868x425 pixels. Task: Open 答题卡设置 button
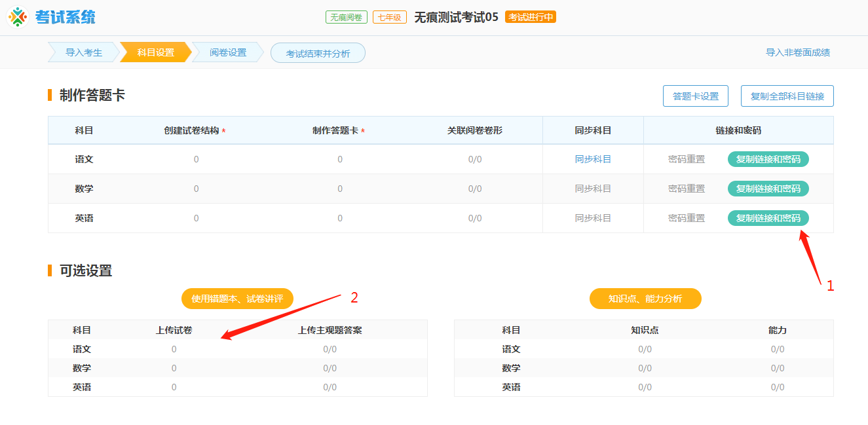click(696, 96)
